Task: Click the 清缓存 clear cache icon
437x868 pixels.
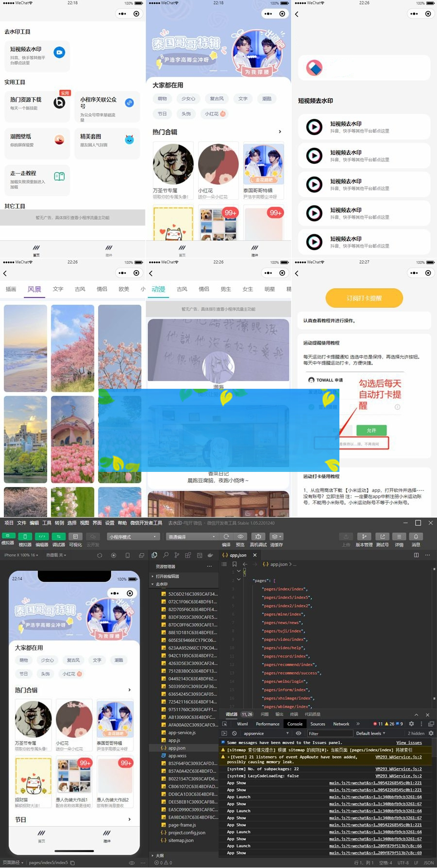Action: point(276,537)
